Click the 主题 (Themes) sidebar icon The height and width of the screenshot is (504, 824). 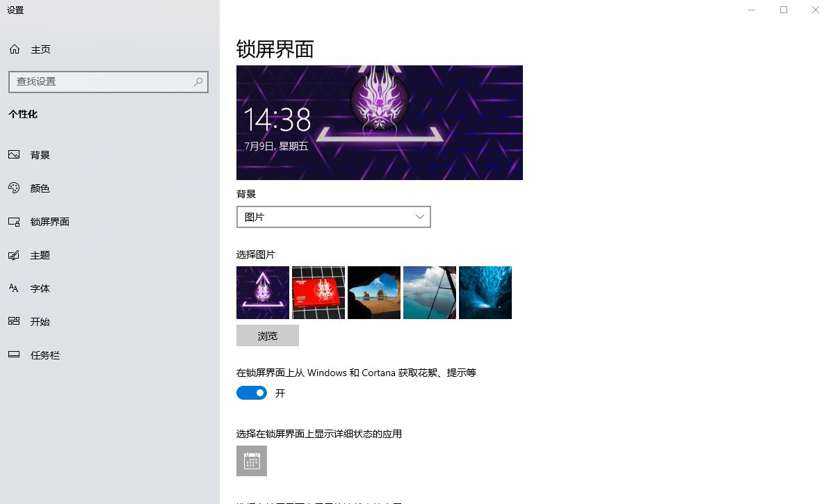tap(15, 254)
